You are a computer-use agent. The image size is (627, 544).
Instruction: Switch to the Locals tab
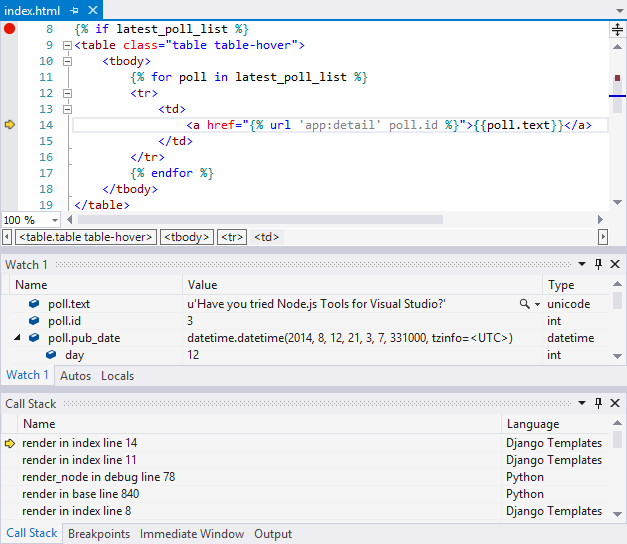point(117,376)
